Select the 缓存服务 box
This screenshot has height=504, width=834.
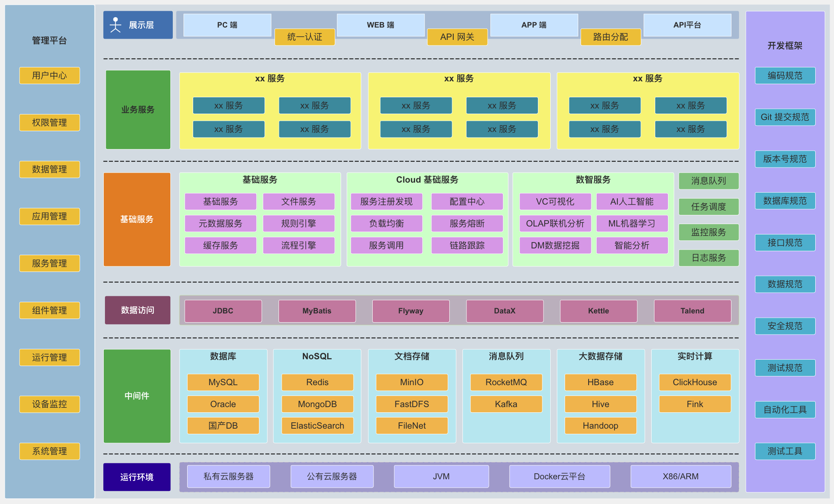pos(221,246)
